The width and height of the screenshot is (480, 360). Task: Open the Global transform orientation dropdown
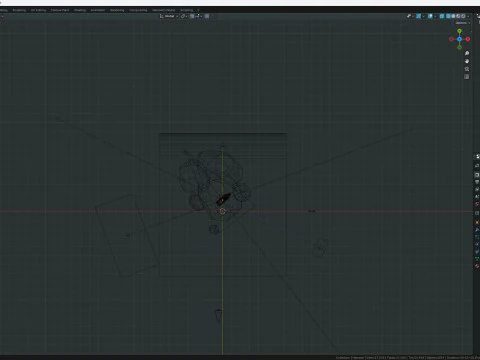tap(169, 16)
